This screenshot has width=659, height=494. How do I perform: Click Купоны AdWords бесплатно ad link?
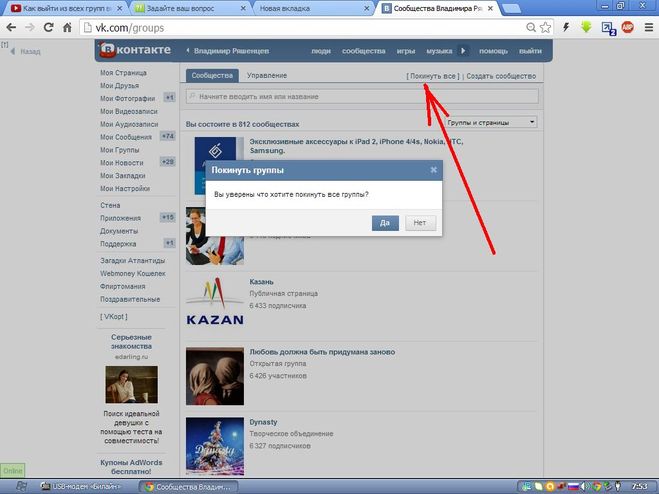(131, 467)
